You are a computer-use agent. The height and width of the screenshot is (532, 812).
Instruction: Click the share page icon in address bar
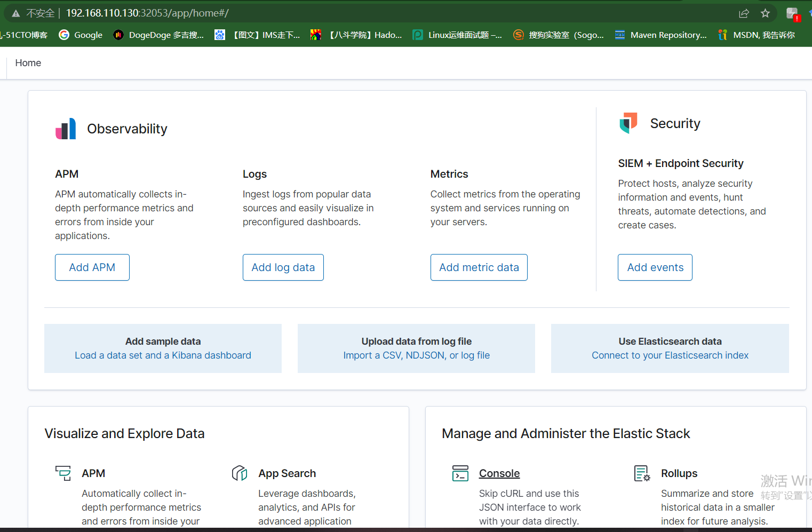pyautogui.click(x=744, y=13)
